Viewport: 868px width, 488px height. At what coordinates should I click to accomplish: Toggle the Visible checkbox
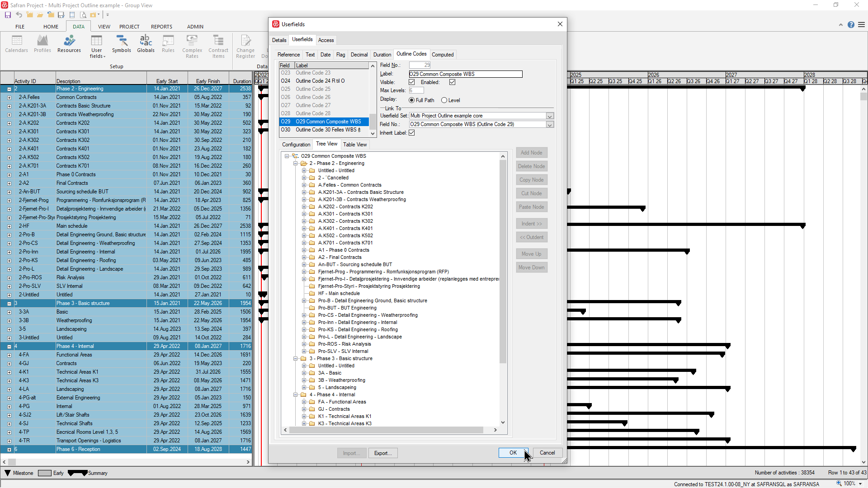coord(411,82)
